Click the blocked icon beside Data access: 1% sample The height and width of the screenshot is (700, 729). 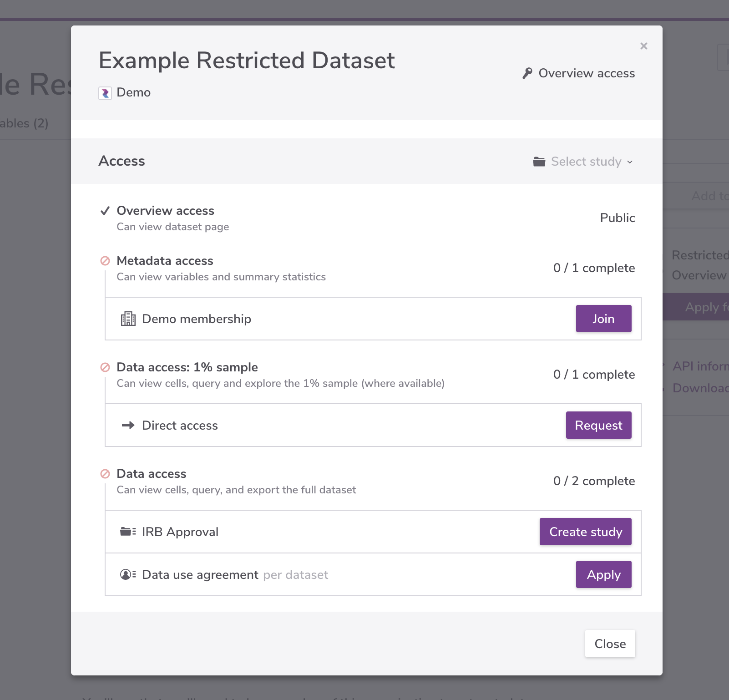[x=105, y=367]
